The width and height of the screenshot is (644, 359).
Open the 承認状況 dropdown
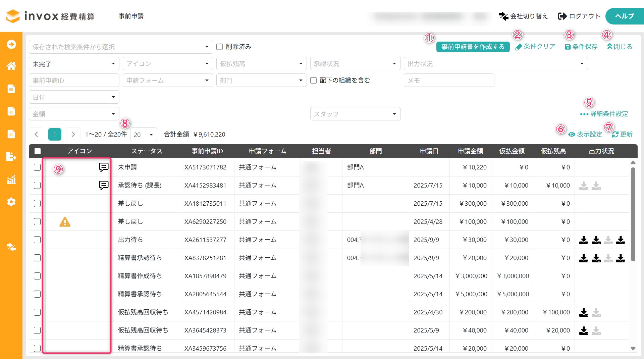pyautogui.click(x=355, y=64)
